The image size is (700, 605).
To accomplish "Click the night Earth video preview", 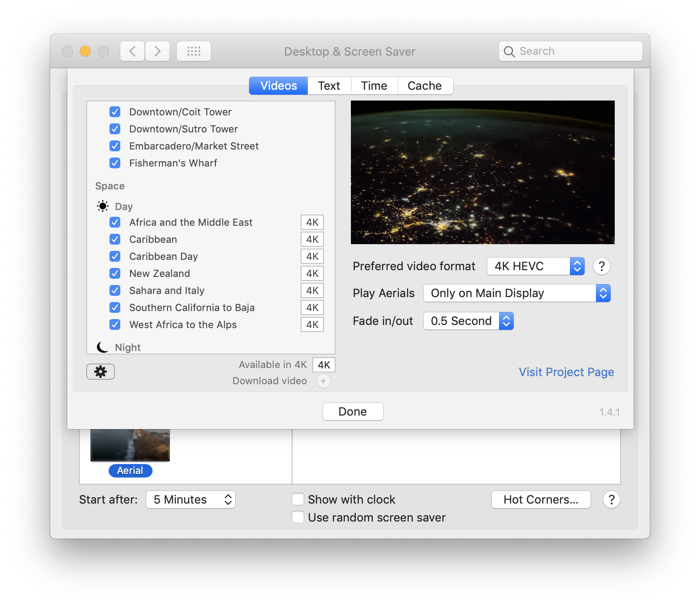I will pos(483,172).
